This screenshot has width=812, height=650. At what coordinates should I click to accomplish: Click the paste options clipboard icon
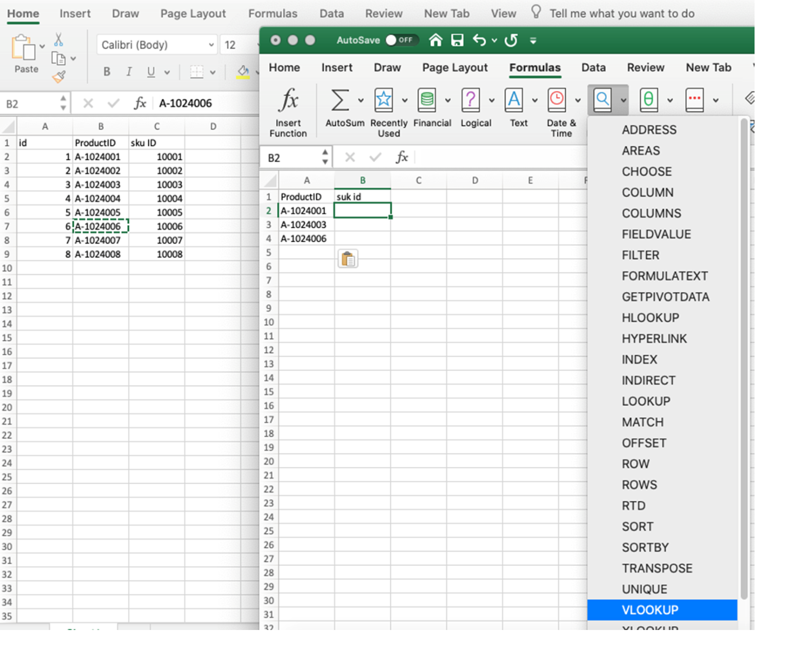(x=348, y=259)
